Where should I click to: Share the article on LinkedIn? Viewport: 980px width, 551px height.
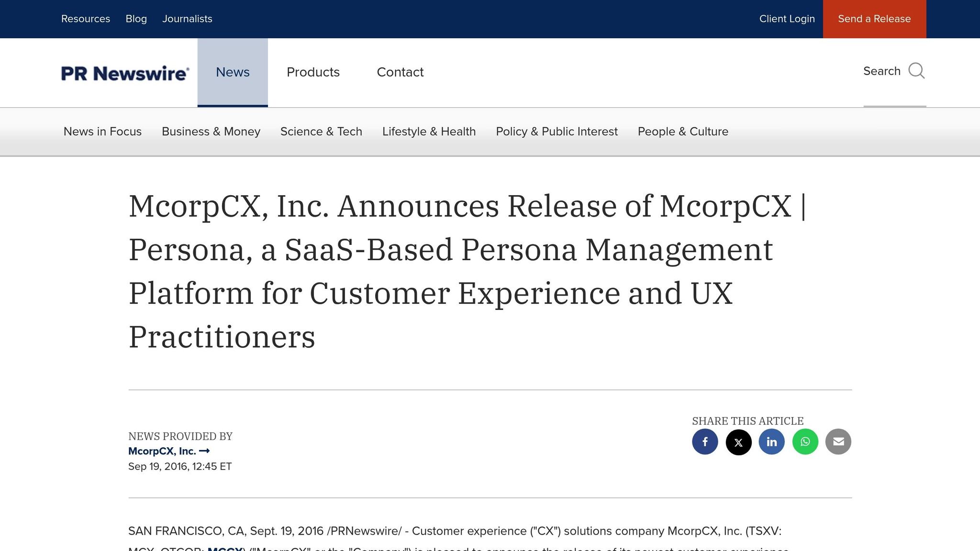pos(771,442)
